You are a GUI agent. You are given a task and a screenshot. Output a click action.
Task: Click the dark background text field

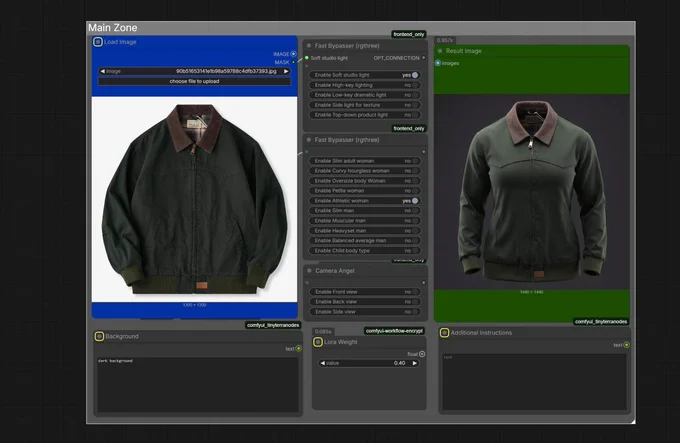198,384
